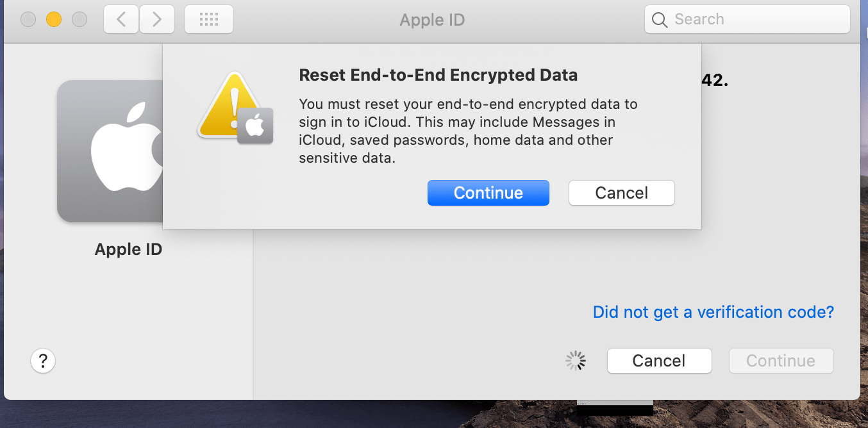Type in the Search field
The height and width of the screenshot is (428, 868).
click(x=756, y=20)
